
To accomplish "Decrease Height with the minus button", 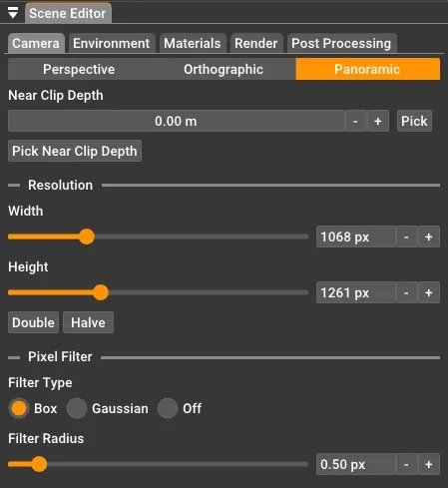I will [x=406, y=292].
